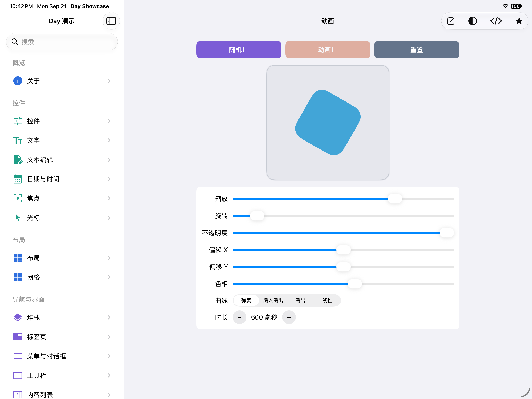Click the Tт text icon for 文字

(x=18, y=140)
